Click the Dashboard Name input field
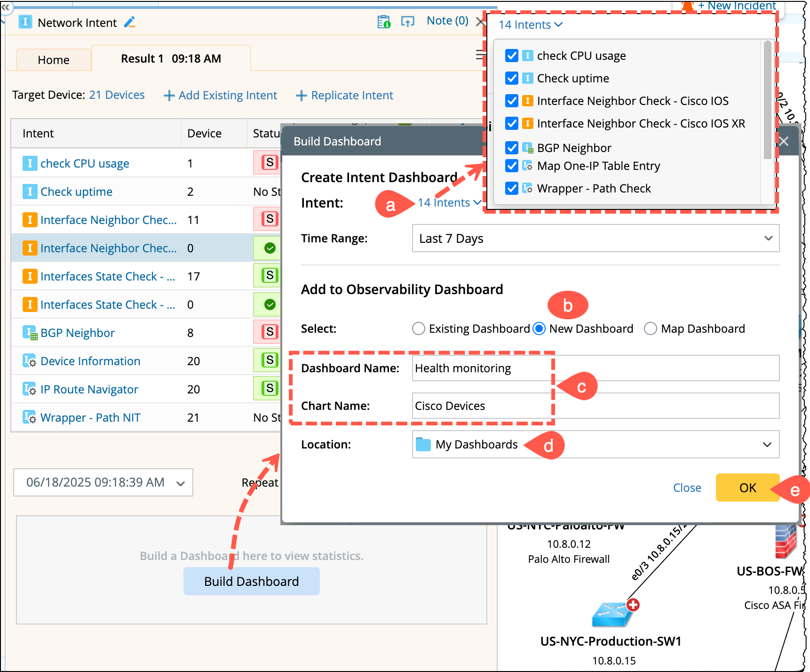This screenshot has height=672, width=810. pos(596,368)
